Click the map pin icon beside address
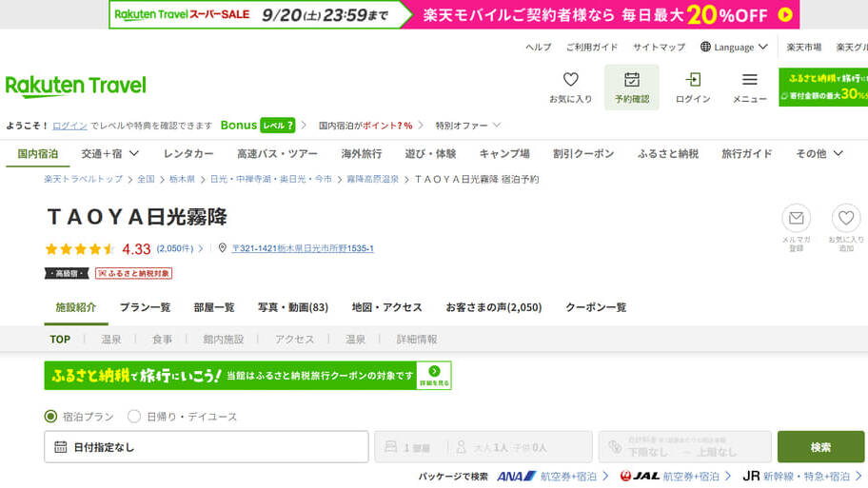Viewport: 868px width, 488px height. pyautogui.click(x=223, y=248)
